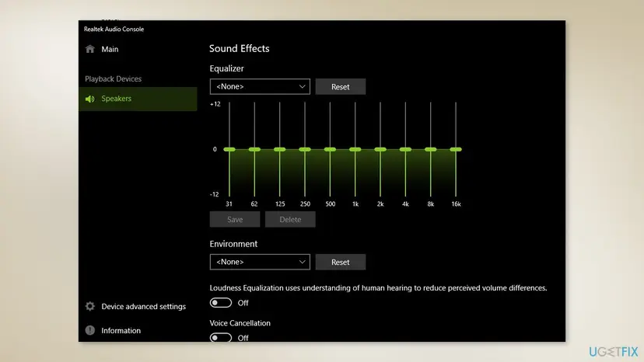644x362 pixels.
Task: Click the 250 Hz equalizer slider handle
Action: coord(305,149)
